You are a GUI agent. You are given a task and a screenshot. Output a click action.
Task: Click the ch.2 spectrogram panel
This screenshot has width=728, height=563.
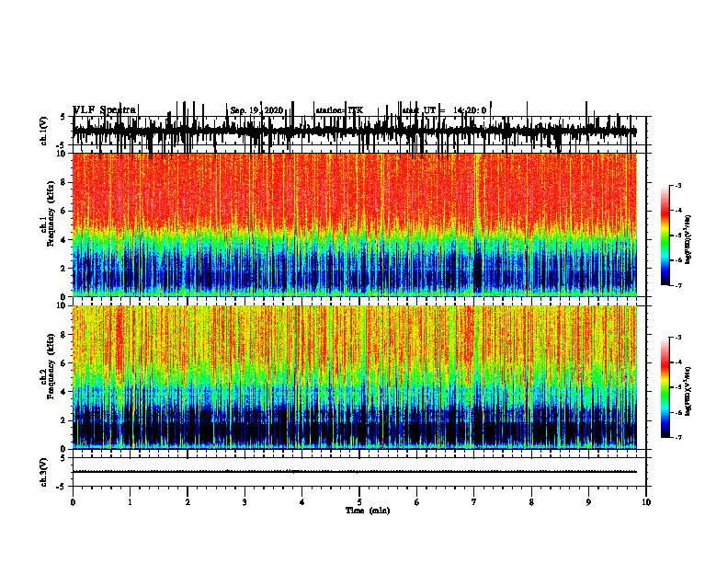pyautogui.click(x=355, y=377)
